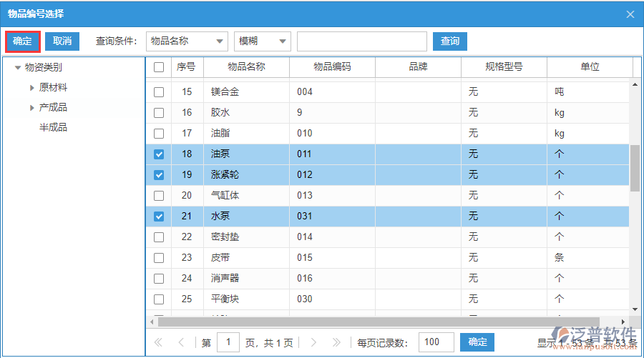
Task: Expand the 原材料 tree node
Action: pos(32,88)
